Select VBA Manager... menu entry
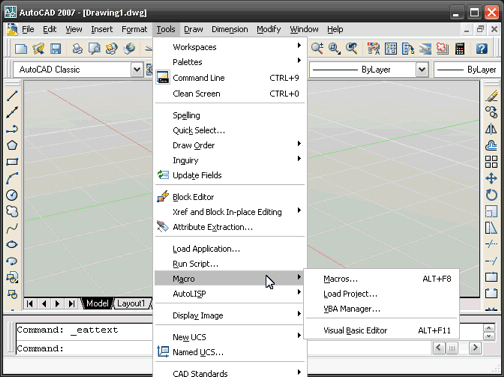The image size is (504, 377). (381, 309)
